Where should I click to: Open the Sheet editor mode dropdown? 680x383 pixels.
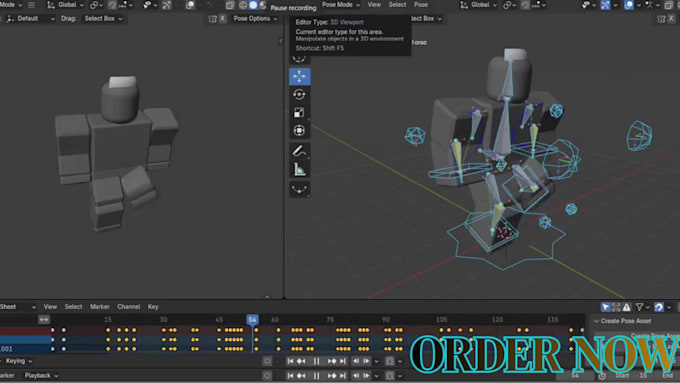[18, 307]
